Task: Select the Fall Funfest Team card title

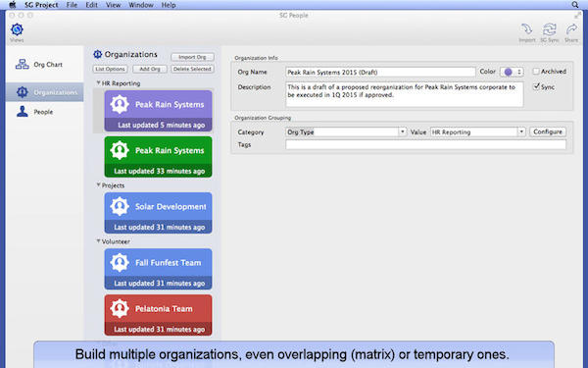Action: [168, 263]
